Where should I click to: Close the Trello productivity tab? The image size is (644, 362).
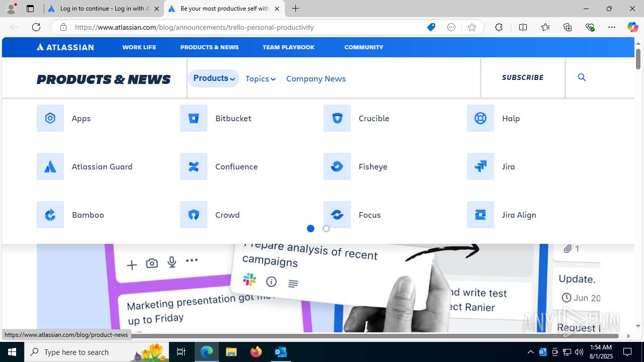(x=277, y=9)
